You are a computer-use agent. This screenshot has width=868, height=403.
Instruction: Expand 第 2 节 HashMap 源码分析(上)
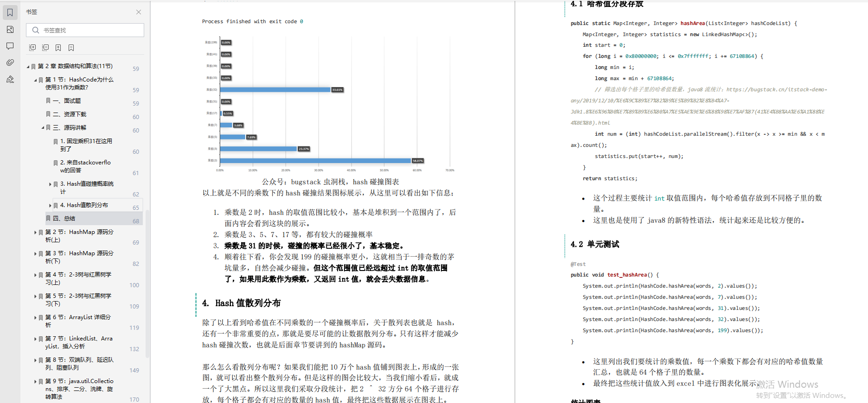click(x=35, y=233)
